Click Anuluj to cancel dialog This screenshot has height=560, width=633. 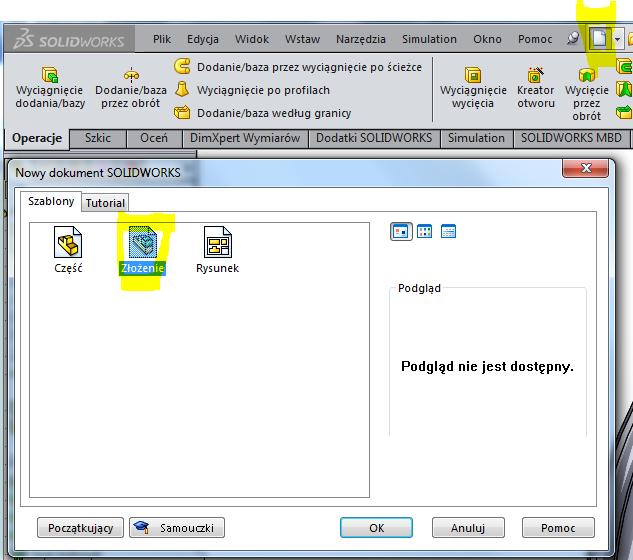468,528
